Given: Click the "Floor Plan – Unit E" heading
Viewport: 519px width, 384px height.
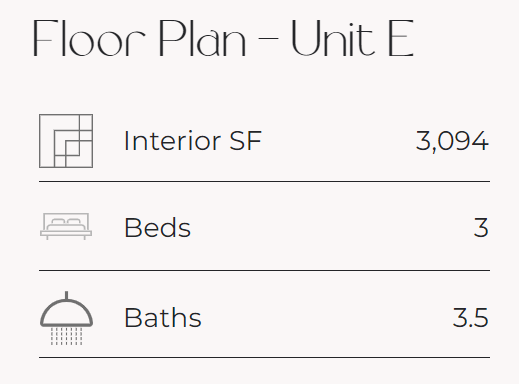Looking at the screenshot, I should click(x=224, y=38).
